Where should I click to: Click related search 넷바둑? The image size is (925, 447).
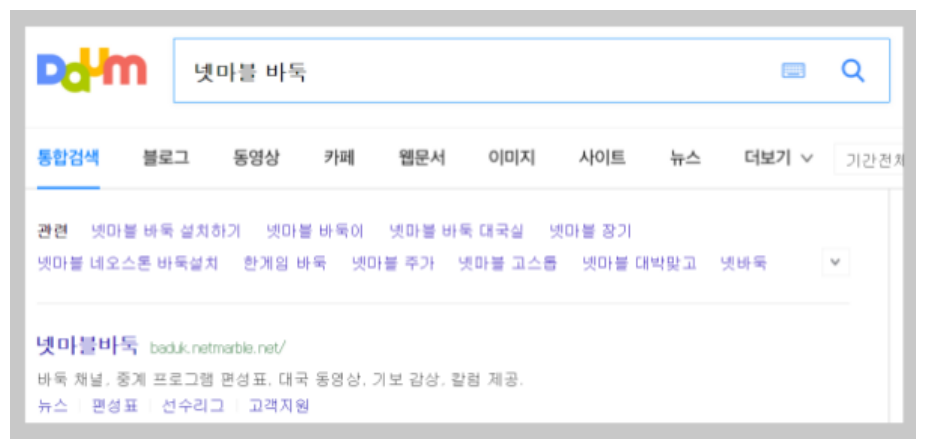click(743, 263)
